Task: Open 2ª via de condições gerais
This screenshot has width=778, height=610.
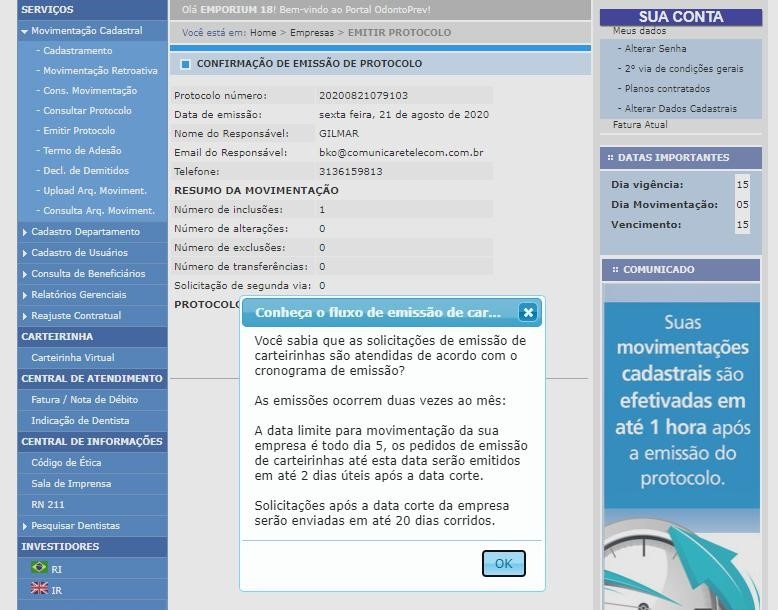Action: pos(684,69)
